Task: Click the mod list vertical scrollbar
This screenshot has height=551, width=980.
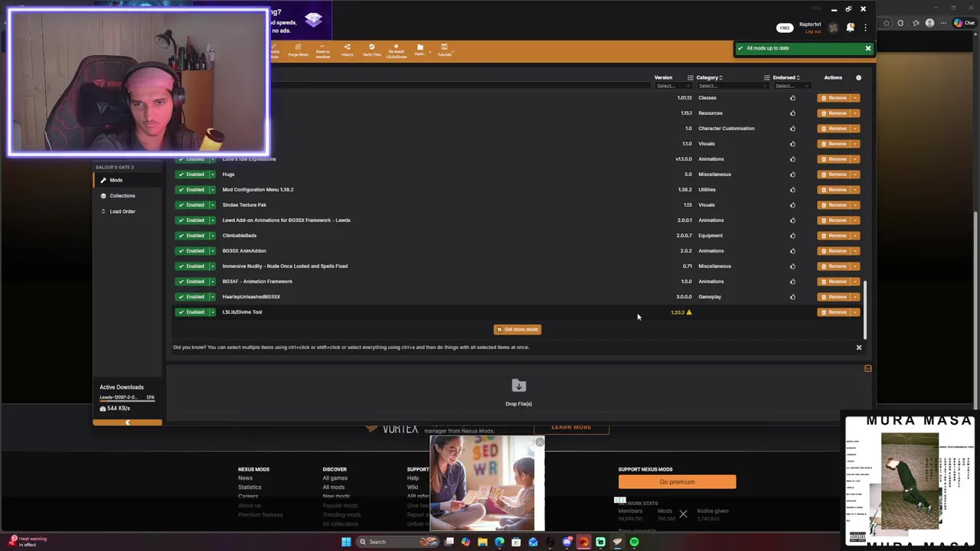Action: click(x=865, y=310)
